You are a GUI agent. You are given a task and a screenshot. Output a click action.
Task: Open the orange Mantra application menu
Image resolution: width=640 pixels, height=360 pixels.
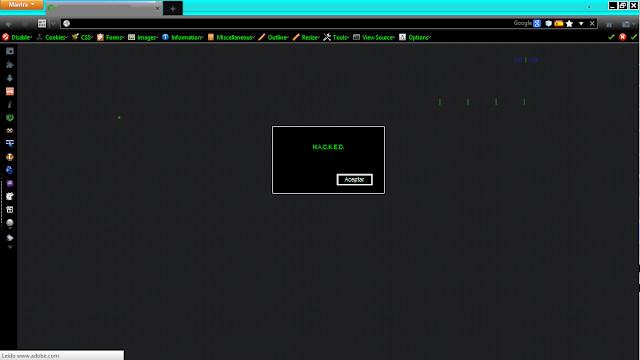tap(22, 5)
